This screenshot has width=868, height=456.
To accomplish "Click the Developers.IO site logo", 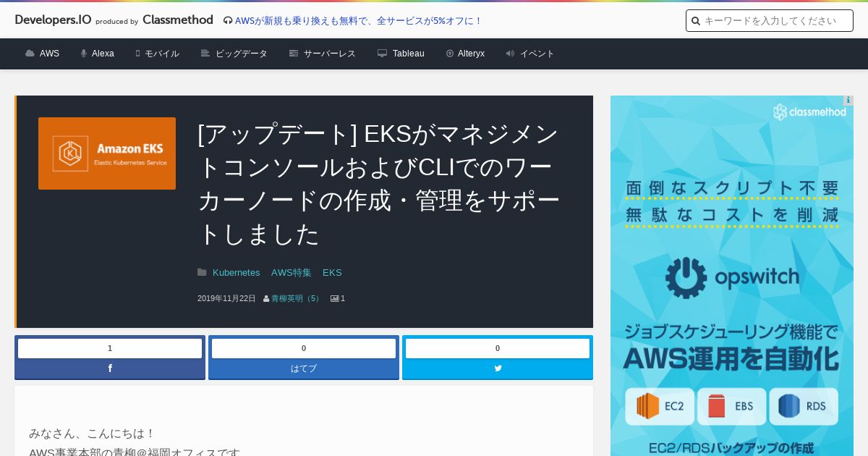I will coord(53,20).
